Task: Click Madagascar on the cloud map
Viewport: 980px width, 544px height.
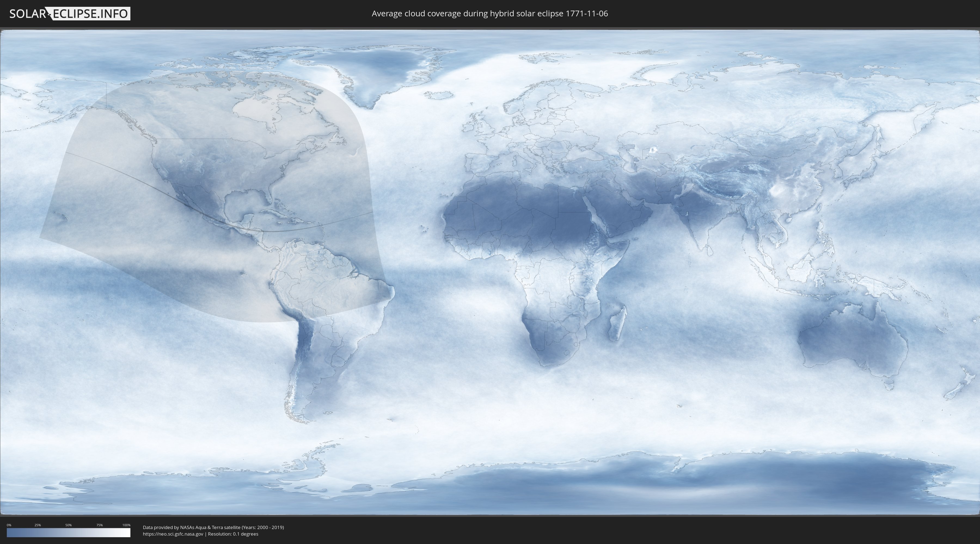Action: point(617,323)
